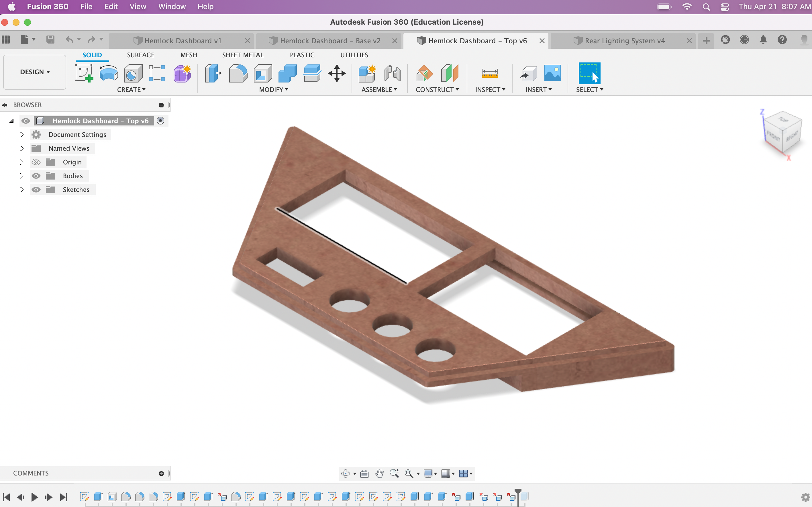This screenshot has height=507, width=812.
Task: Click the Create Sketch tool icon
Action: (x=84, y=73)
